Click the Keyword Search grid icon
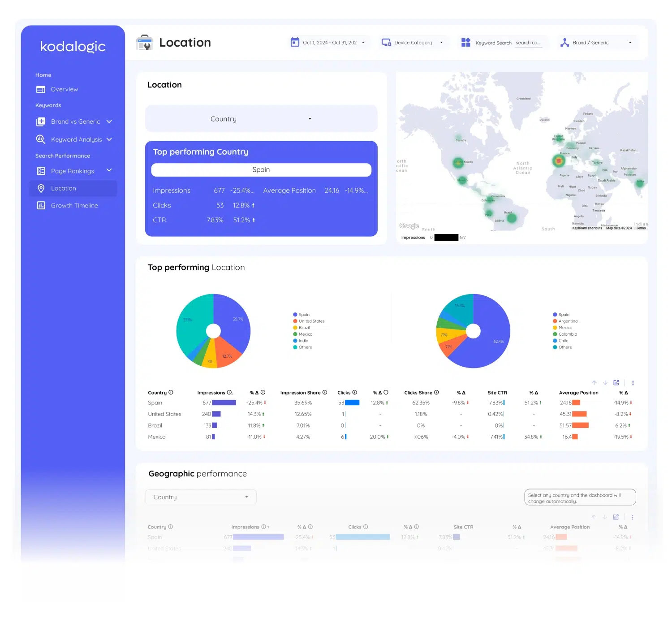 click(466, 43)
